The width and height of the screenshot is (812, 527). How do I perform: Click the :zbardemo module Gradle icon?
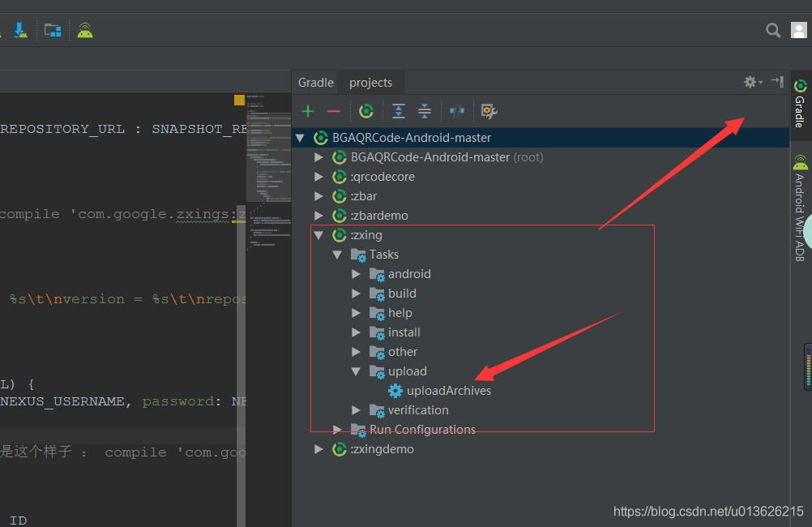(340, 216)
